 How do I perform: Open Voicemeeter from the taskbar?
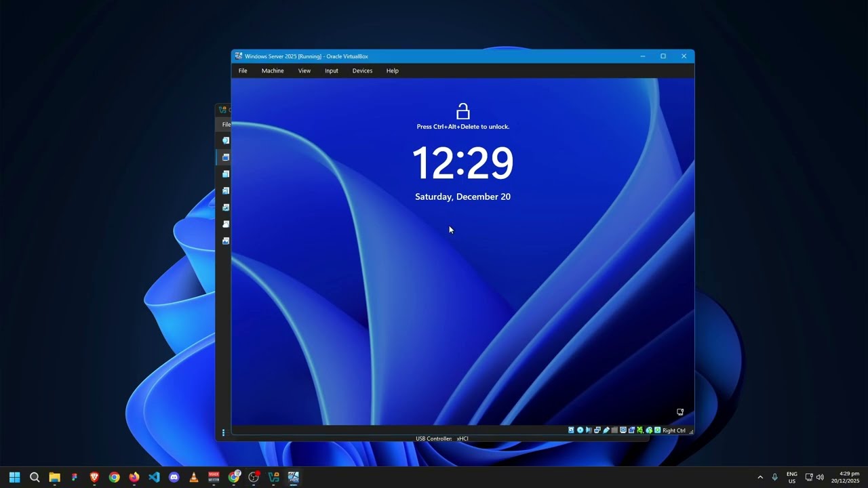214,477
